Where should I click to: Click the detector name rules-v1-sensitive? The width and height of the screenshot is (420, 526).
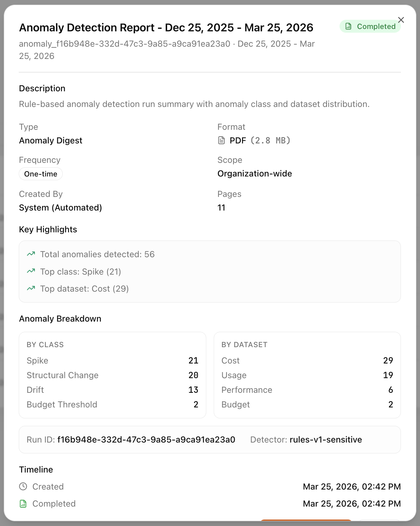click(326, 439)
